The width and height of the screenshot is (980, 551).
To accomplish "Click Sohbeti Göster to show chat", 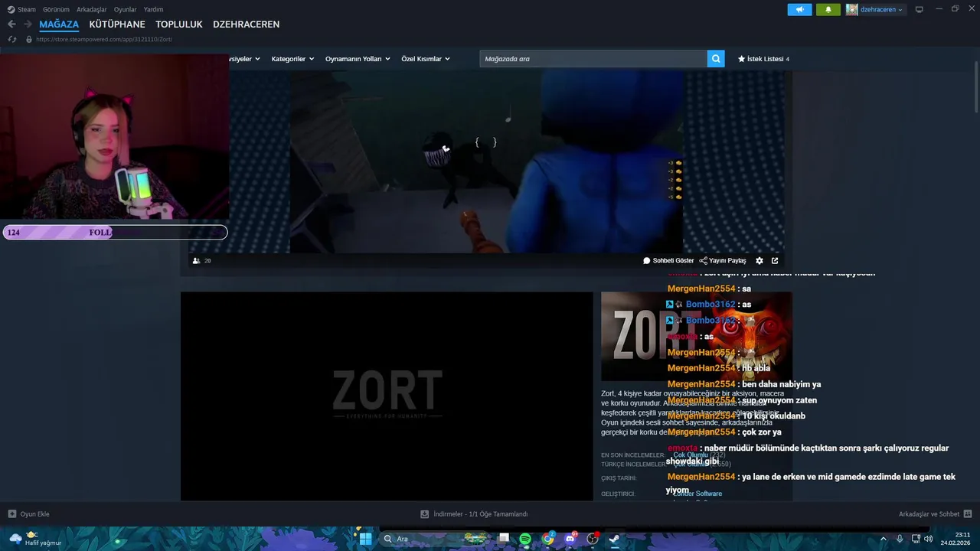I will coord(668,261).
